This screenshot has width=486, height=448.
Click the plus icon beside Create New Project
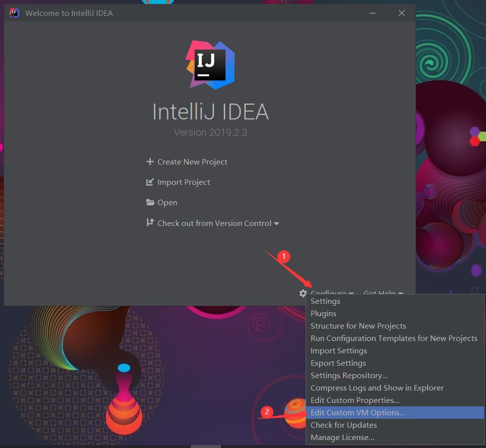click(x=150, y=162)
